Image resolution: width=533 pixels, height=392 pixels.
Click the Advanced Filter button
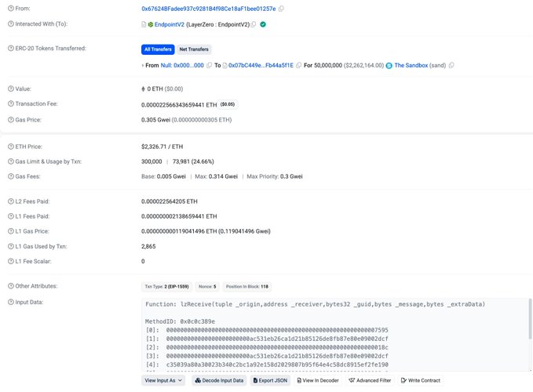[x=370, y=380]
